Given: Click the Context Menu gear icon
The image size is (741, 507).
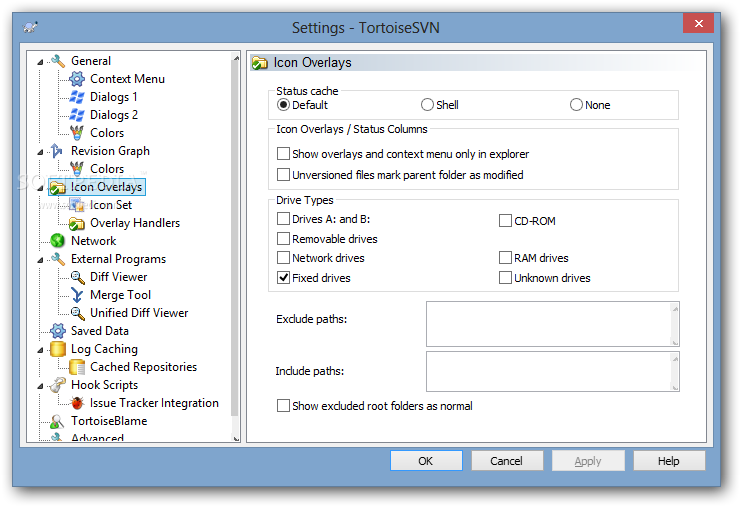Looking at the screenshot, I should [77, 79].
